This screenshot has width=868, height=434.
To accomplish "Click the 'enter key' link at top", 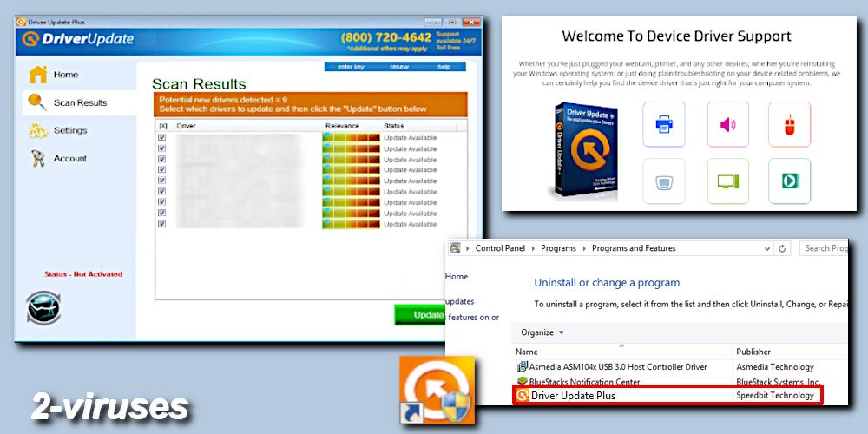I will click(351, 67).
